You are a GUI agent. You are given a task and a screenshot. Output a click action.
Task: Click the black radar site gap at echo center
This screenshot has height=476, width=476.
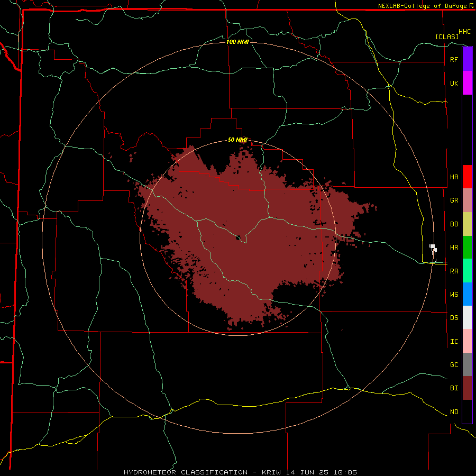point(239,237)
